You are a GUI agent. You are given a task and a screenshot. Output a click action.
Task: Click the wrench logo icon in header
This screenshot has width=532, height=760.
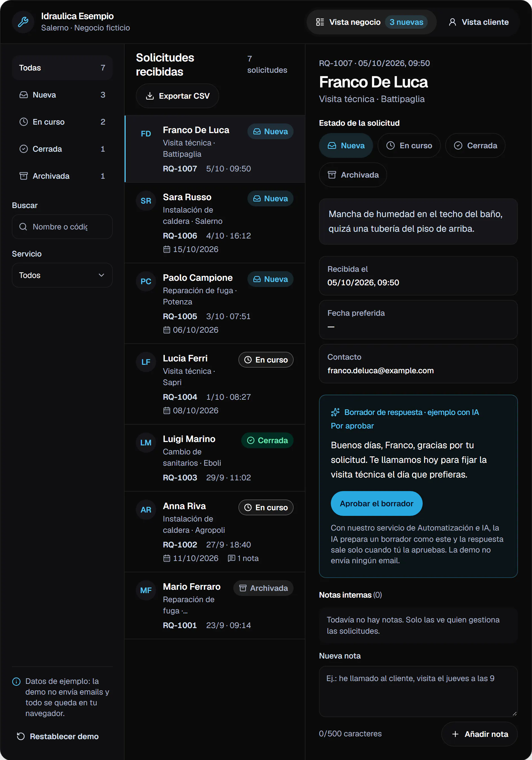pyautogui.click(x=23, y=22)
